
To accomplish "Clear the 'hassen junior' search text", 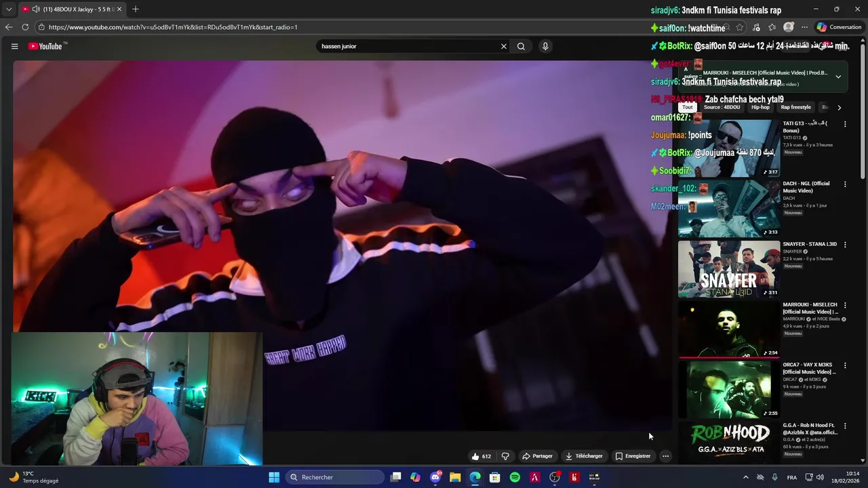I will coord(504,46).
